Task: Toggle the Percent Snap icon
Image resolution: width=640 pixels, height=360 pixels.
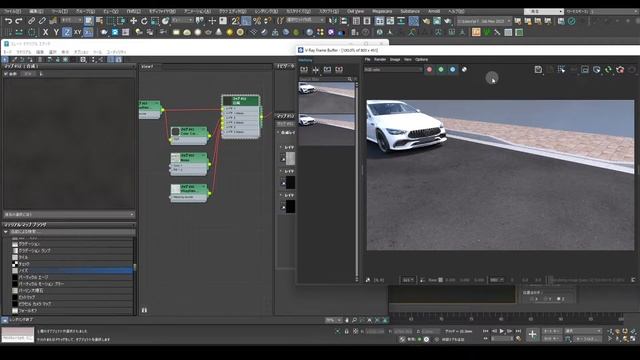Action: 257,21
